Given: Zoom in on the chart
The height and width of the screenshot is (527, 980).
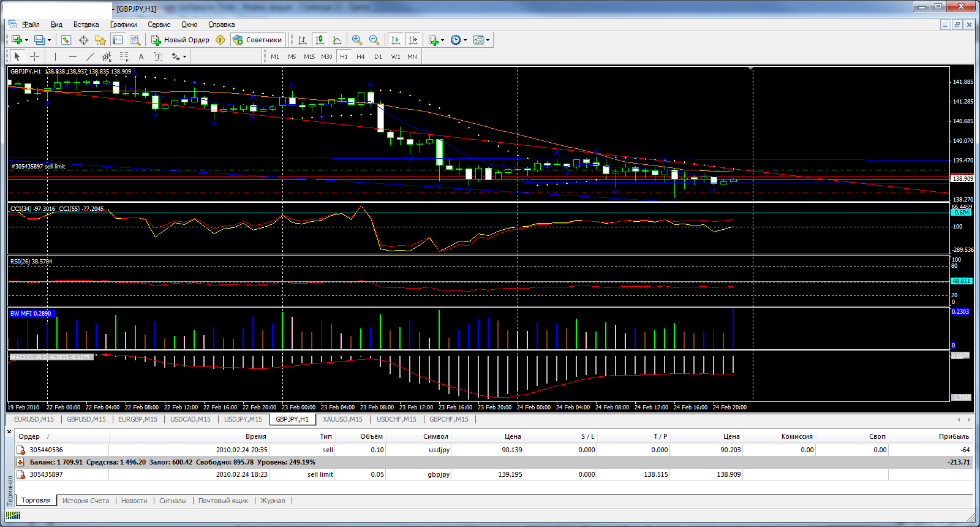Looking at the screenshot, I should (357, 40).
